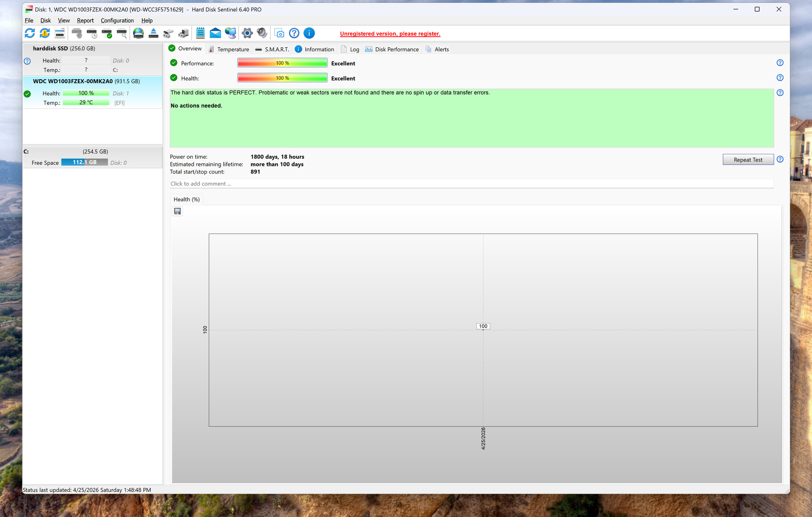Select the C: (254.5 GB) partition entry

click(x=93, y=157)
